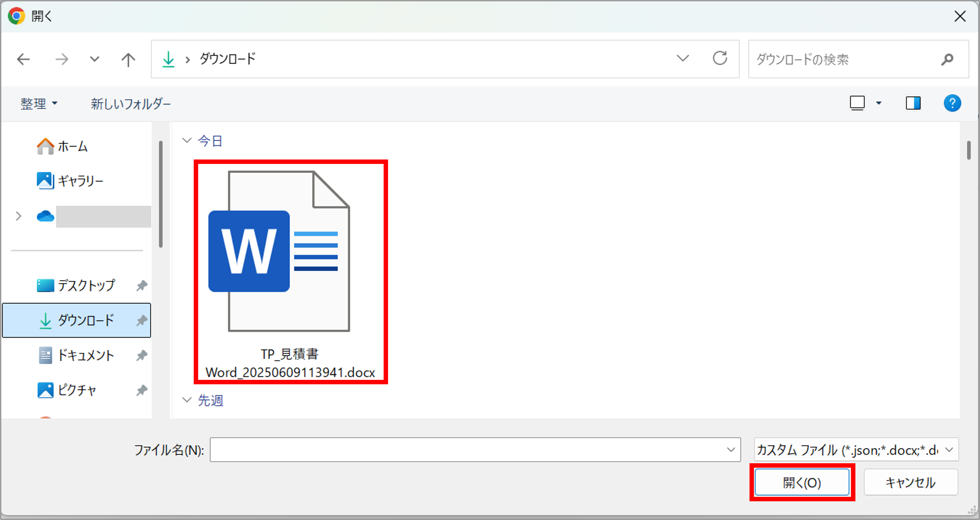Toggle the preview pane icon
Viewport: 980px width, 520px height.
913,103
